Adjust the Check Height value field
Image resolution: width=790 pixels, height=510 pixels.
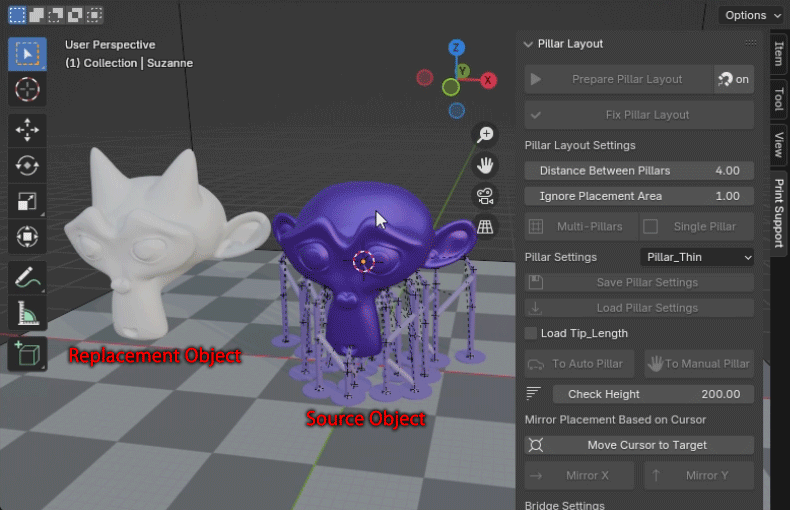tap(653, 394)
